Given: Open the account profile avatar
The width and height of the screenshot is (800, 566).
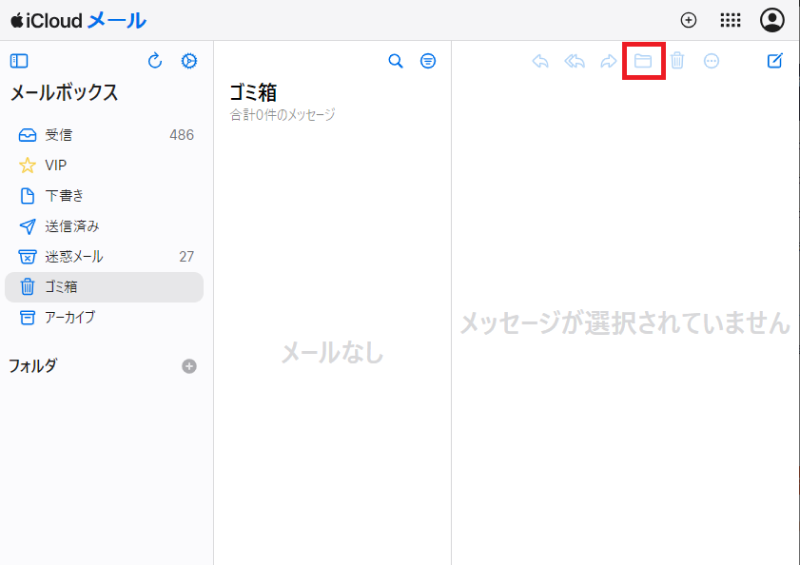Looking at the screenshot, I should [772, 20].
